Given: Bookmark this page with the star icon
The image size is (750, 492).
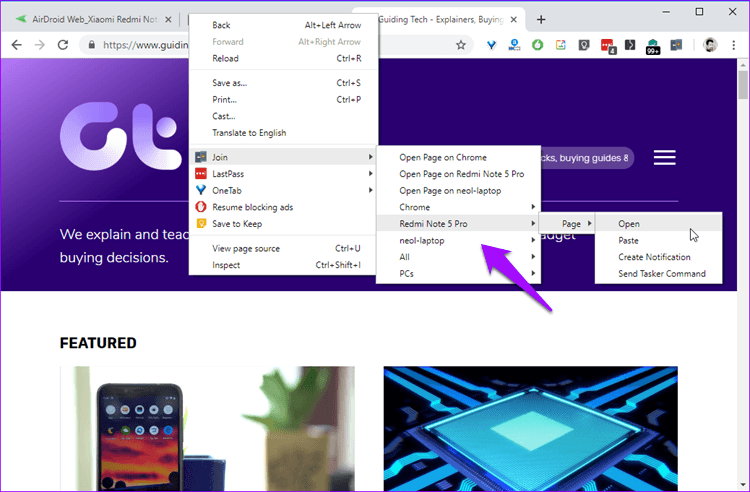Looking at the screenshot, I should coord(461,45).
